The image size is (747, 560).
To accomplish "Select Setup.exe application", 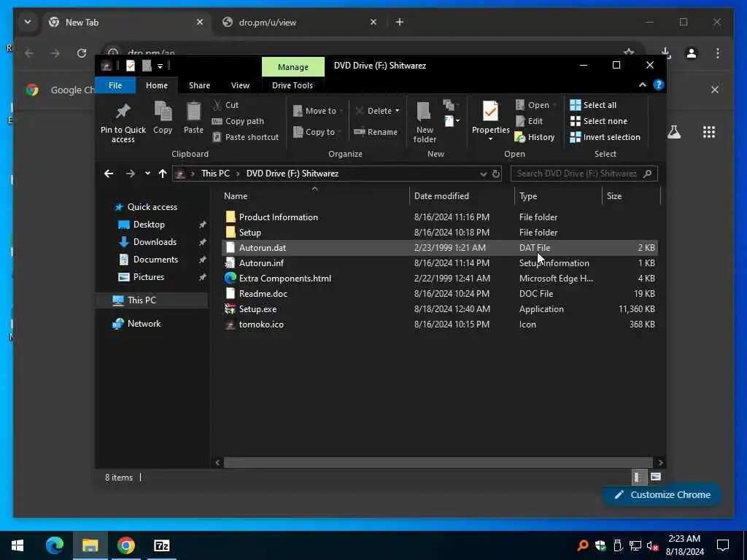I will (438, 309).
